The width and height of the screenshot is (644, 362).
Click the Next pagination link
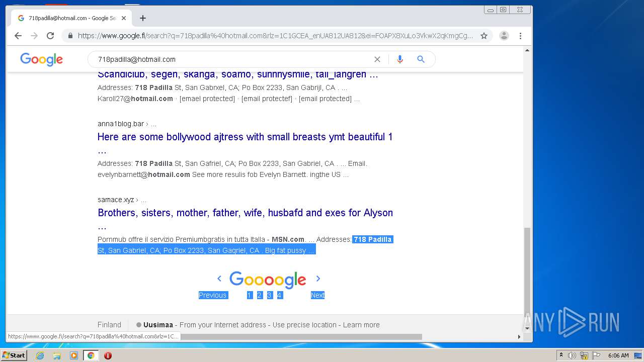pyautogui.click(x=317, y=295)
